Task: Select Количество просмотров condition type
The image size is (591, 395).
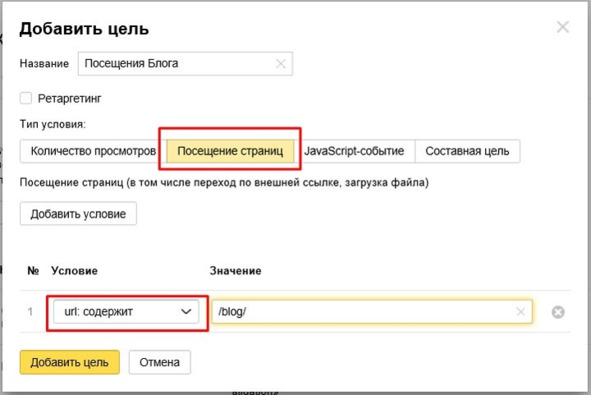Action: tap(93, 151)
